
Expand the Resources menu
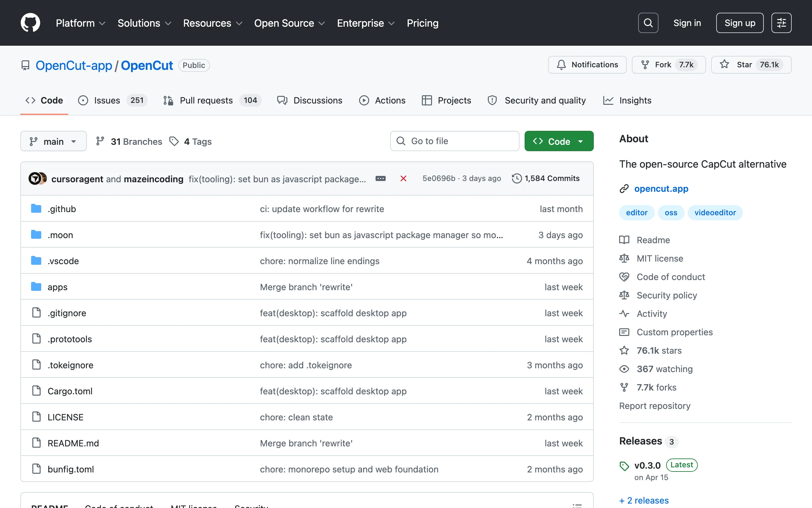(213, 23)
